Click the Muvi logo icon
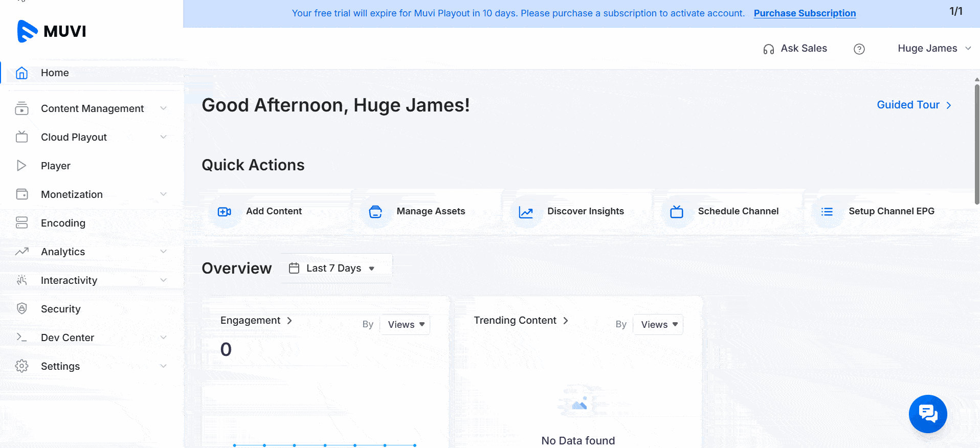The width and height of the screenshot is (980, 448). point(27,31)
